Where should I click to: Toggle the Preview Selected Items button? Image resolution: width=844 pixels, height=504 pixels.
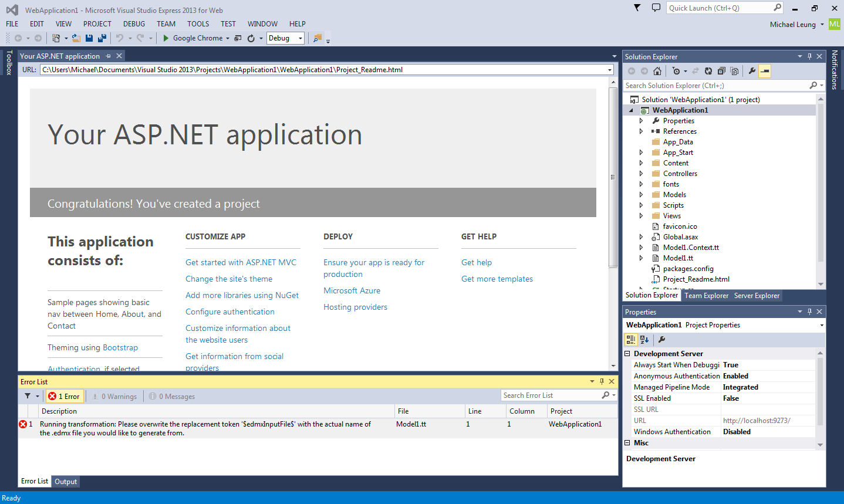click(765, 71)
